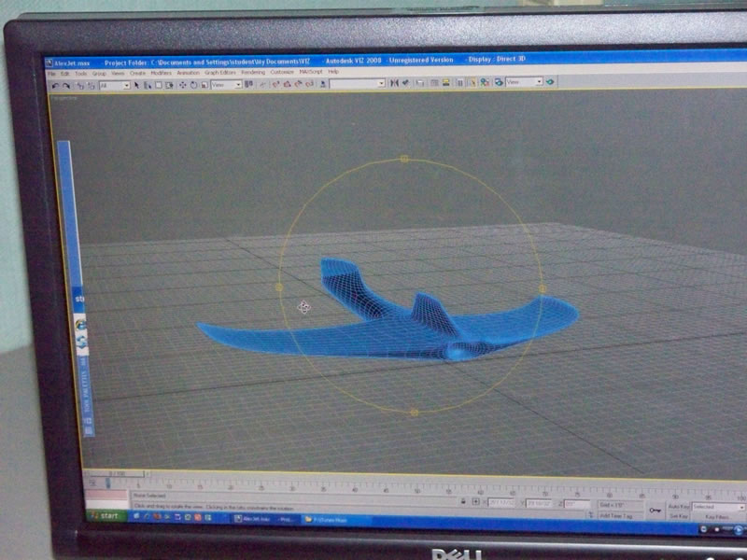Expand the named selection sets dropdown
747x560 pixels.
tap(357, 83)
